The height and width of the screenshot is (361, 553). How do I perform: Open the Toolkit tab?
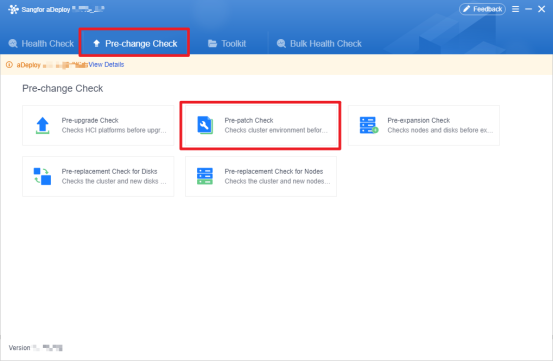point(227,44)
